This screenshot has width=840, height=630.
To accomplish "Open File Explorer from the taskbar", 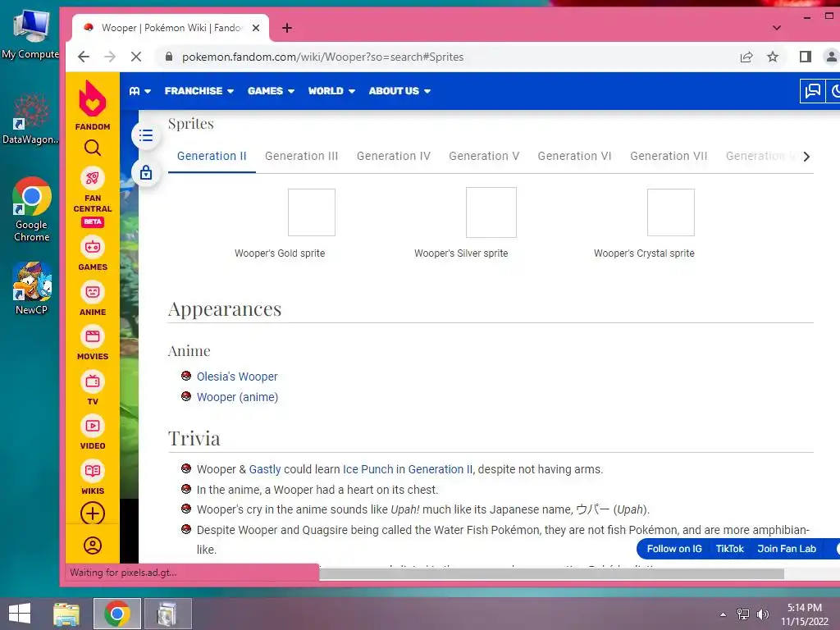I will 66,614.
